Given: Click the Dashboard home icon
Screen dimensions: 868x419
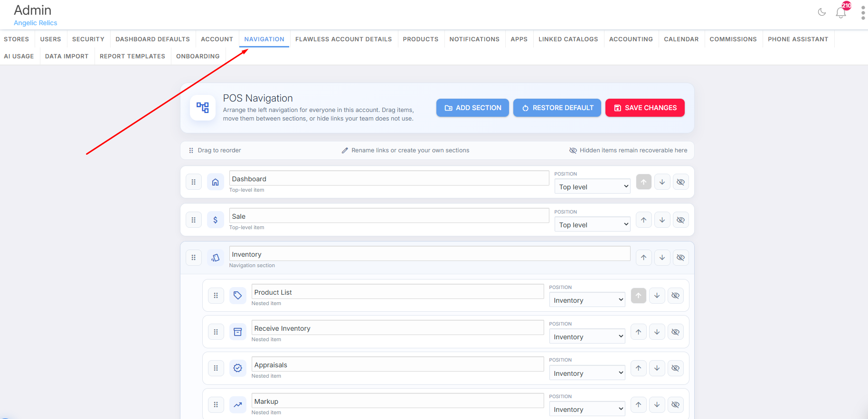Looking at the screenshot, I should (x=216, y=182).
